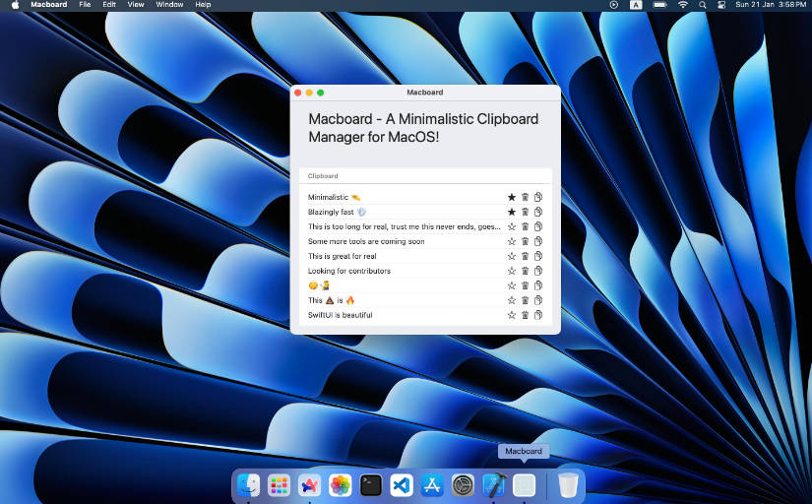This screenshot has height=504, width=812.
Task: Open the App Store in the Dock
Action: pyautogui.click(x=432, y=485)
